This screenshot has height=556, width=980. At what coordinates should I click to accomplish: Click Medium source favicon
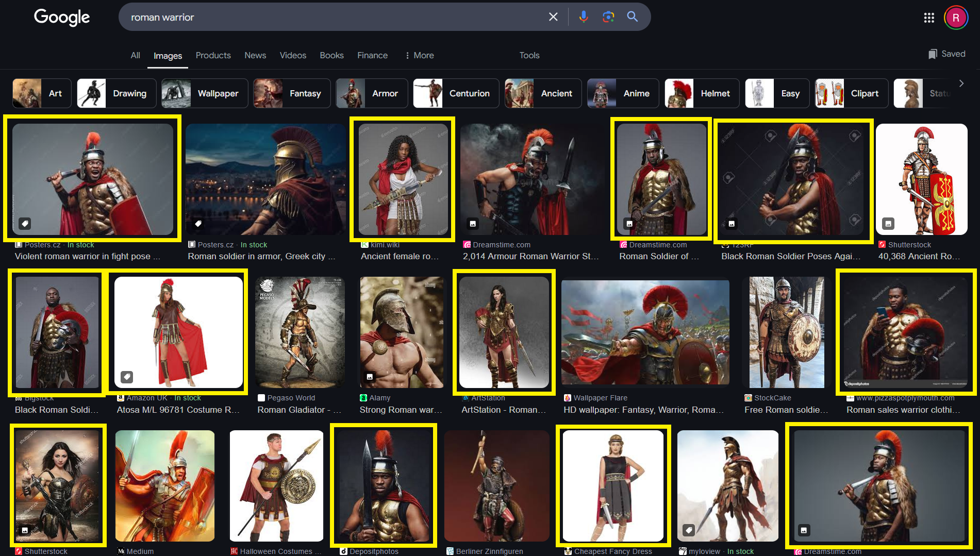click(121, 551)
